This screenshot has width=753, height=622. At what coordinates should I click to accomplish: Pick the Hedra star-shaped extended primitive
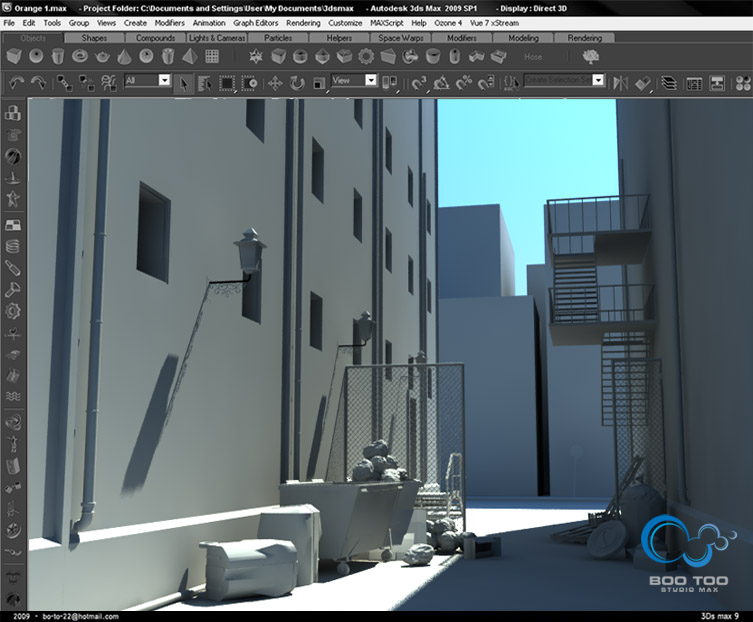click(256, 57)
